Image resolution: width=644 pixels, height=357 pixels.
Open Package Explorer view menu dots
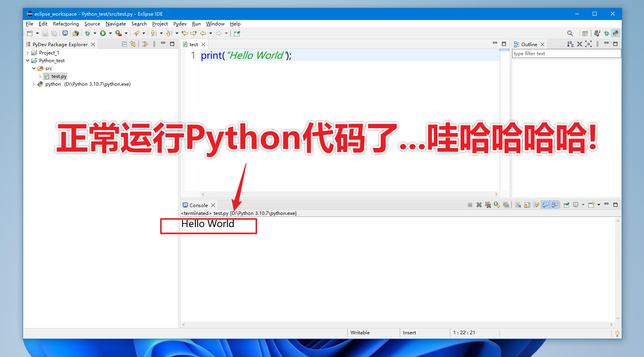point(154,44)
